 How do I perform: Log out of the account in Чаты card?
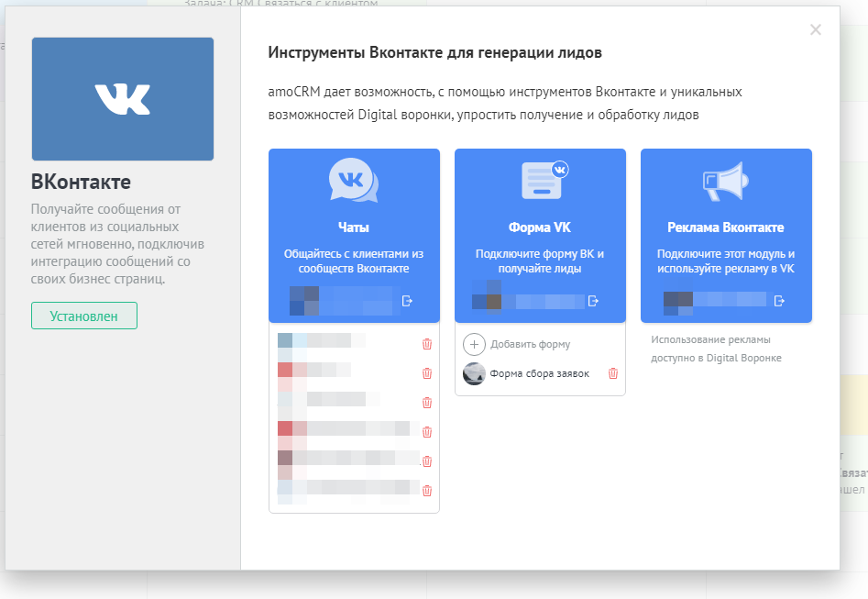coord(408,300)
